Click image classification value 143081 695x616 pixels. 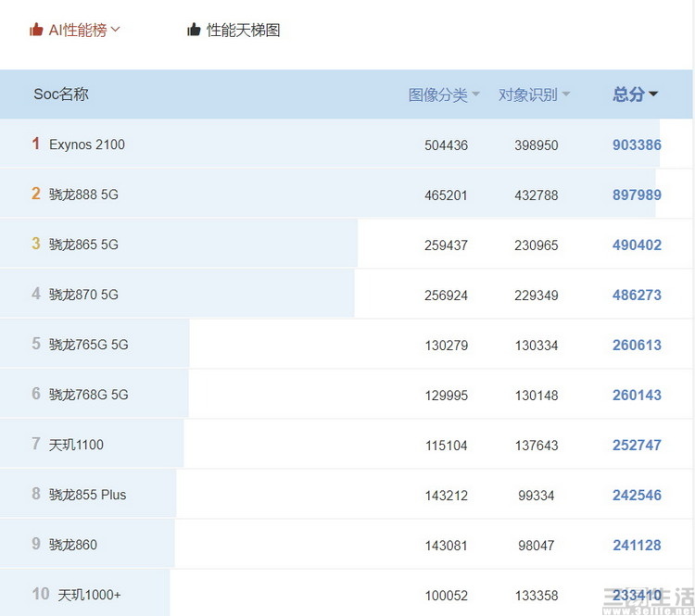[447, 546]
